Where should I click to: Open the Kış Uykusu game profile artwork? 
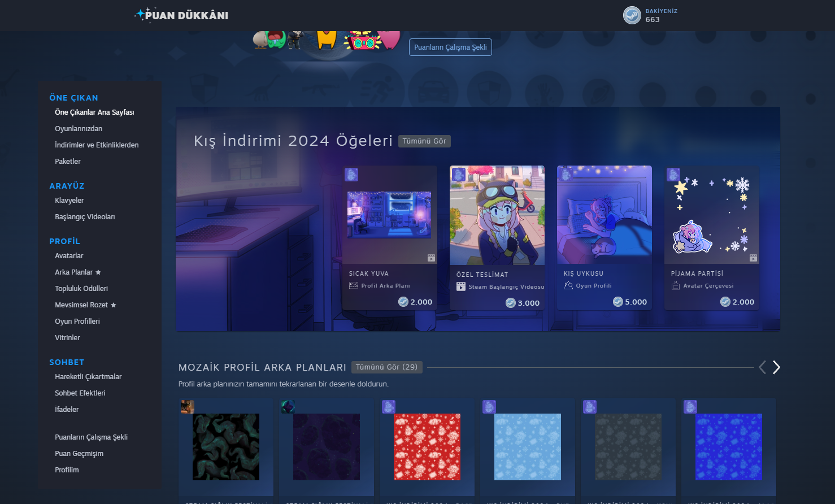coord(604,215)
